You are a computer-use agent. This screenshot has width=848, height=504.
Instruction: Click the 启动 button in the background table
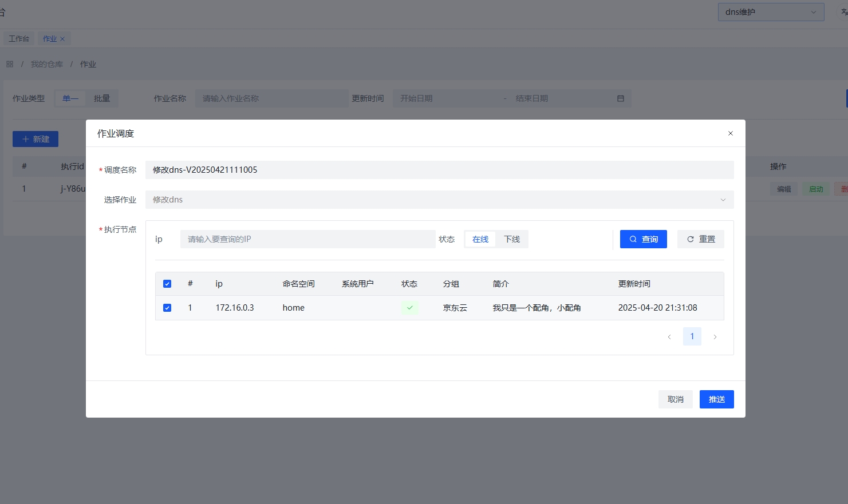tap(816, 189)
